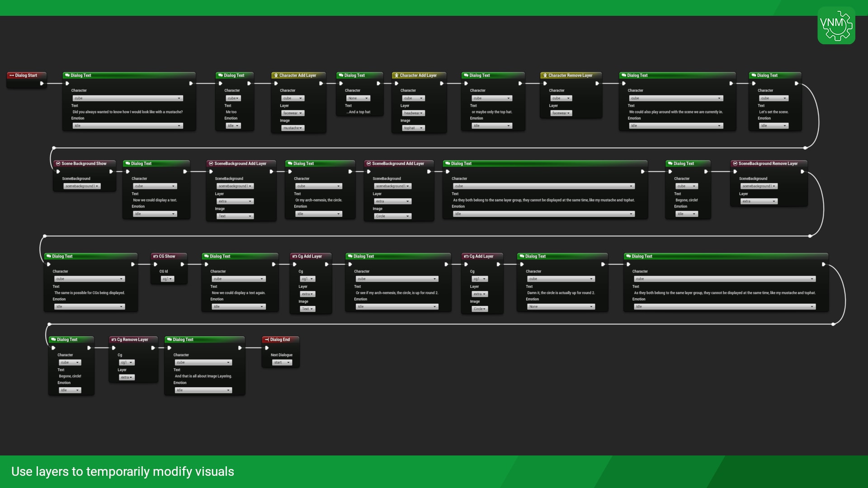
Task: Click the Character Remove Layer node icon
Action: click(545, 75)
